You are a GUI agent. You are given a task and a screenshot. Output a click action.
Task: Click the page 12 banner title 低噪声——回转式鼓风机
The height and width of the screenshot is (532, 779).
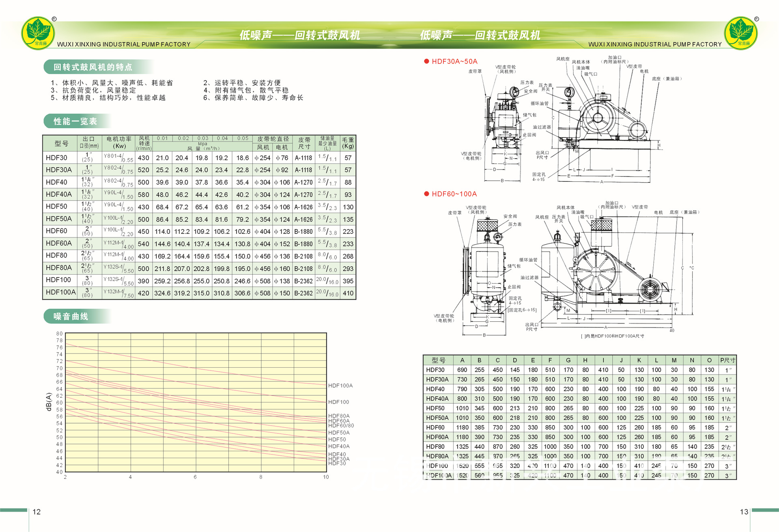click(x=299, y=35)
